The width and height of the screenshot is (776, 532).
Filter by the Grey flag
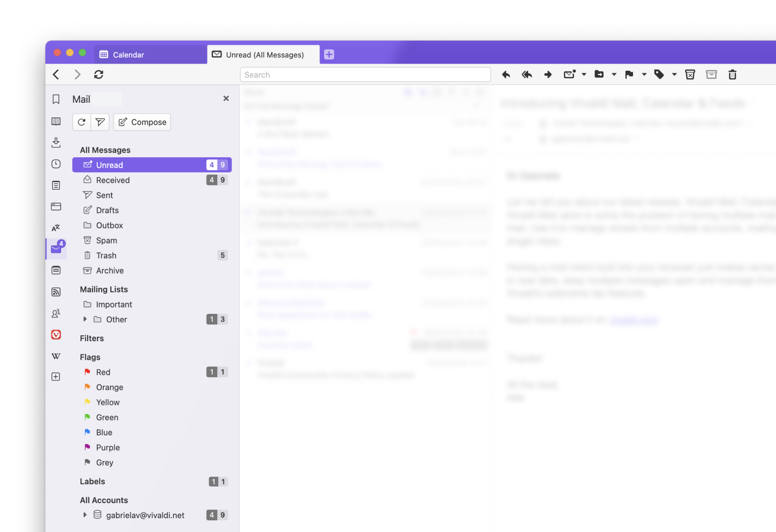coord(152,463)
